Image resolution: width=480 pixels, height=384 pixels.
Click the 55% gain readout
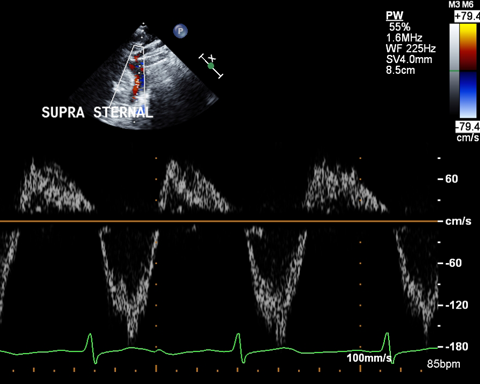click(400, 27)
